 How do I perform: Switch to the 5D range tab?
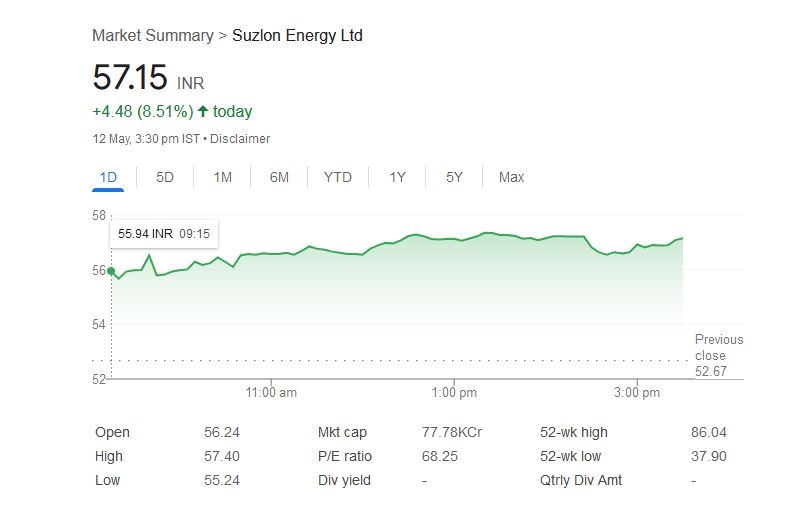165,178
